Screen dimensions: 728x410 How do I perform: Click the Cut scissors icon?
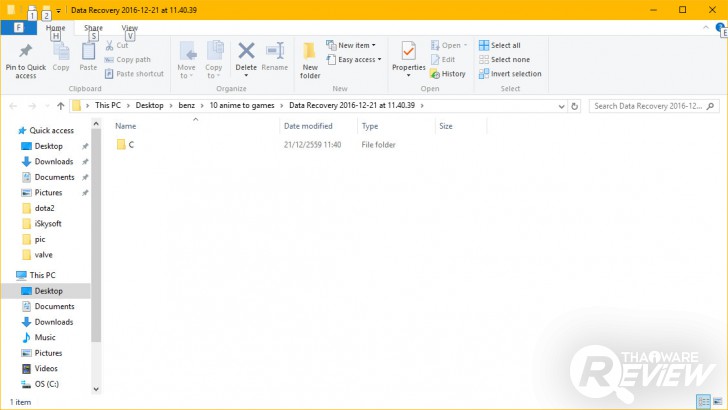[x=109, y=45]
